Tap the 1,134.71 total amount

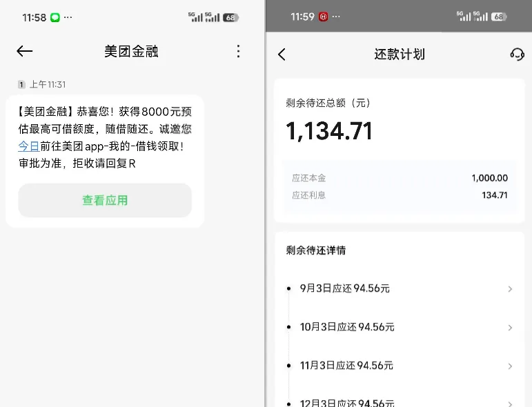pos(329,131)
